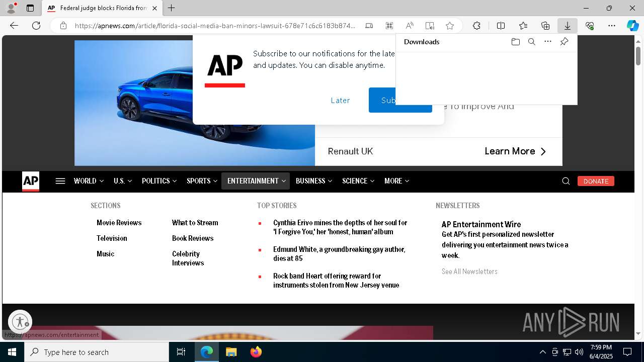Refresh the current page

coord(36,26)
